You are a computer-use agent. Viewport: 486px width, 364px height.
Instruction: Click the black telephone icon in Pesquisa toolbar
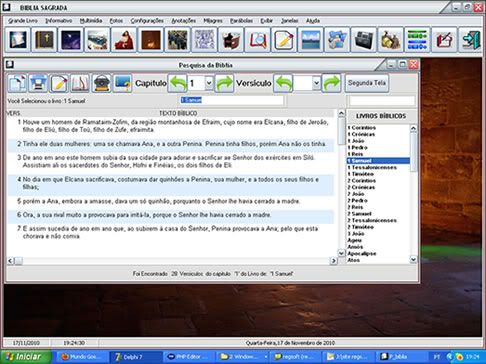click(101, 83)
